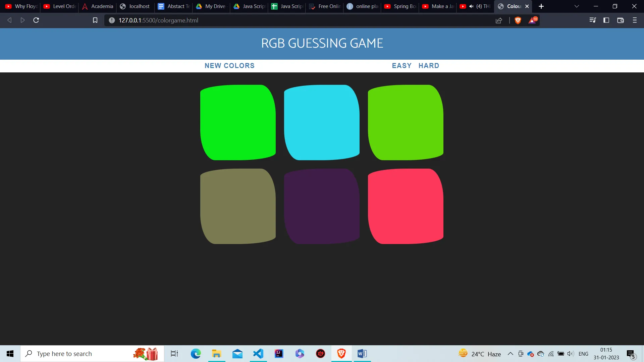Switch to the My Drive tab
This screenshot has height=362, width=644.
(211, 6)
